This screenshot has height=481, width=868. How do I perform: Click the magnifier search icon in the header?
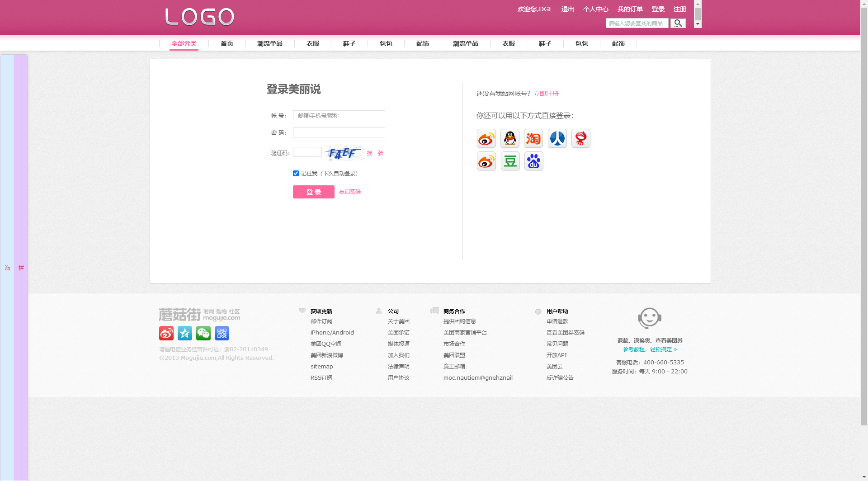(x=678, y=23)
